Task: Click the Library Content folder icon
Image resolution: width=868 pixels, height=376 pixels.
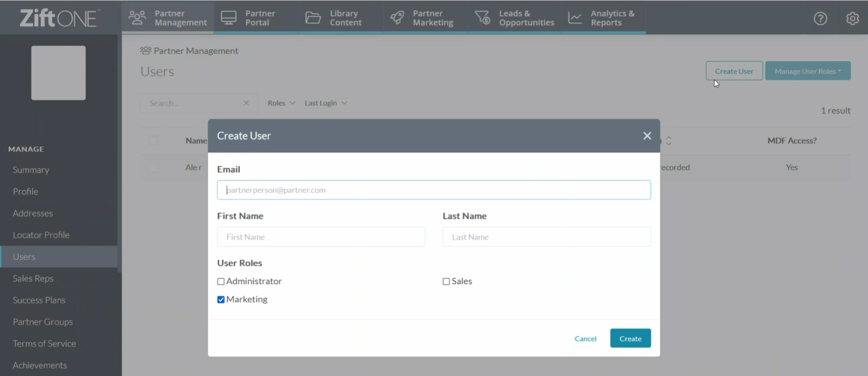Action: (313, 18)
